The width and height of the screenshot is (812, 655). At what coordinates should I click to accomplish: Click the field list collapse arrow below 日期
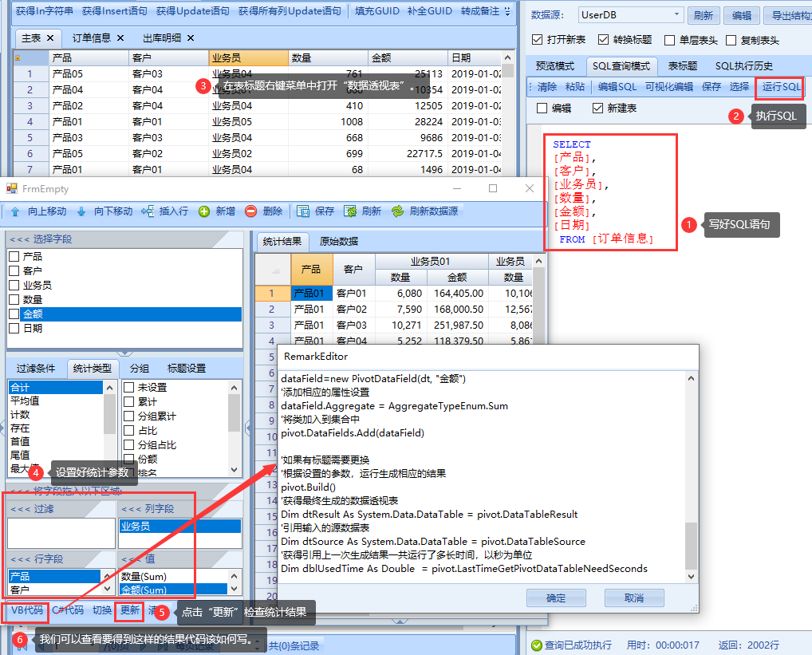tap(124, 353)
